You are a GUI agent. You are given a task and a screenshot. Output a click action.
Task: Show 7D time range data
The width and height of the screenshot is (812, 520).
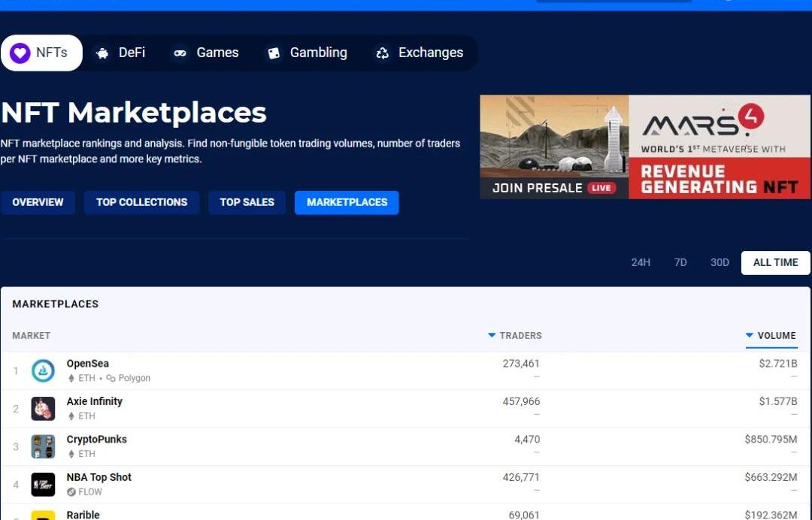(x=680, y=263)
